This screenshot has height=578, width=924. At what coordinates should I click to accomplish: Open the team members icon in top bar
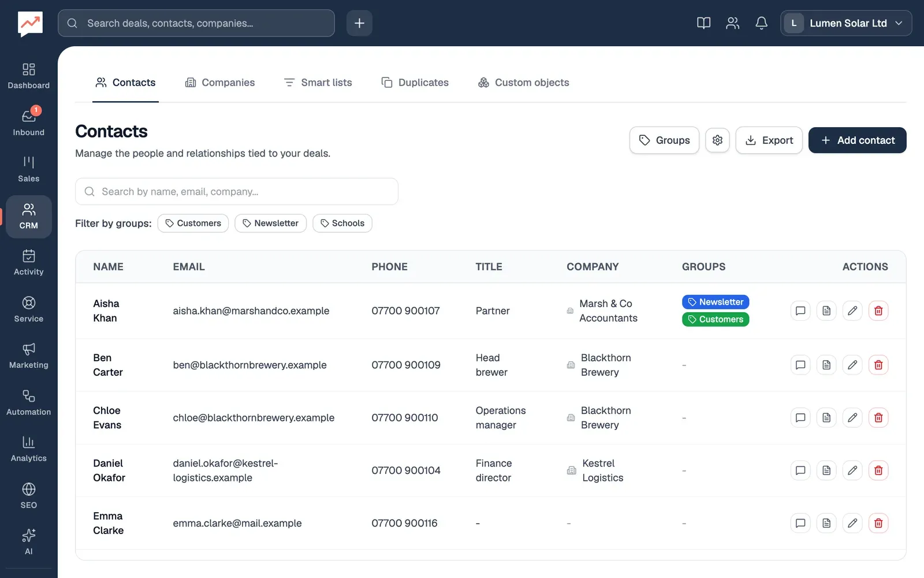732,23
